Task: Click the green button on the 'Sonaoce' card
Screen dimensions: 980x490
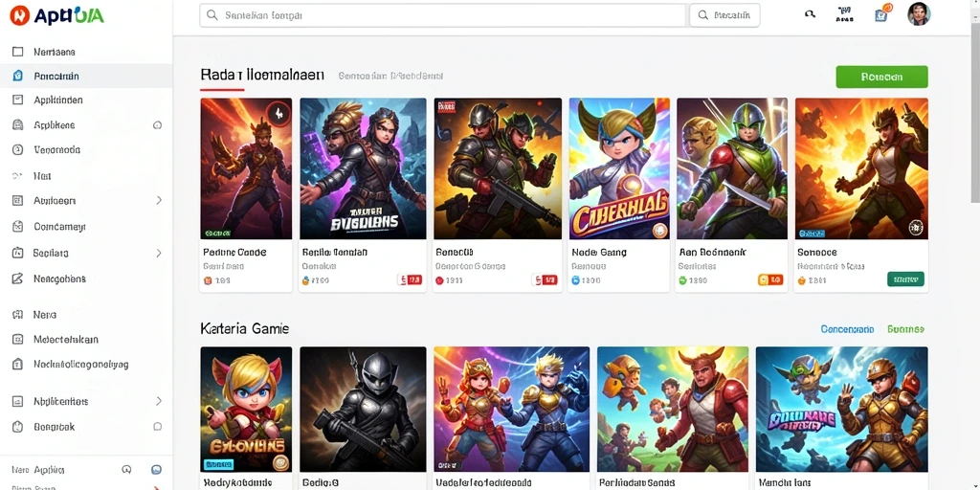Action: tap(905, 279)
